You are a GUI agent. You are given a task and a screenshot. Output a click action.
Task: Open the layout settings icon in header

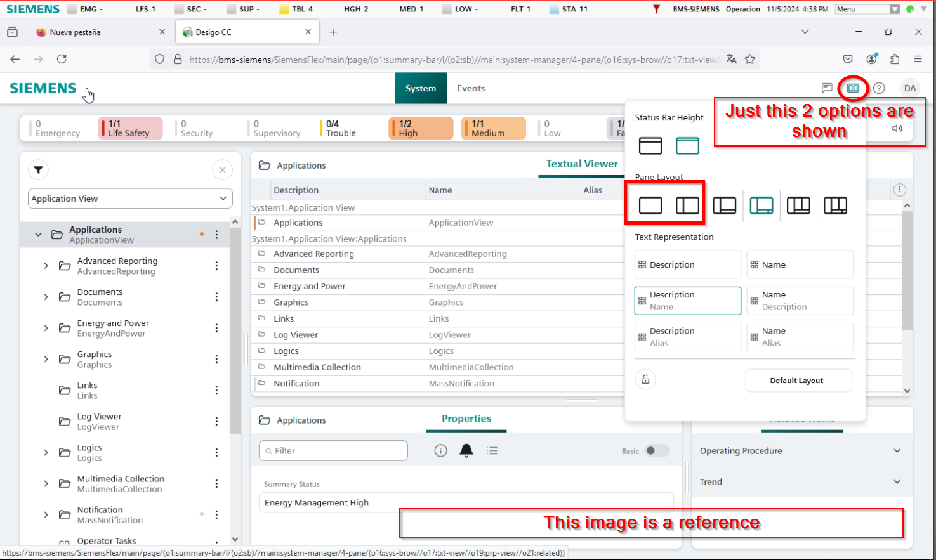(853, 88)
